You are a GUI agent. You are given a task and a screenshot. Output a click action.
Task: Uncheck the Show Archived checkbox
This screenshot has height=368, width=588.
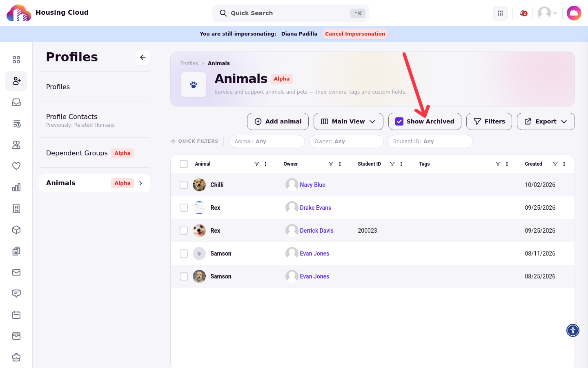tap(399, 121)
